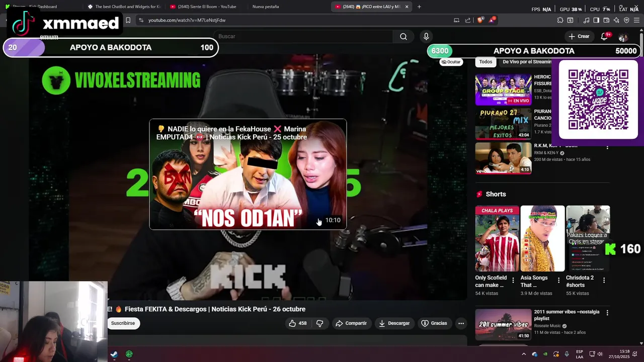
Task: Open the network tray icon
Action: coord(592,354)
